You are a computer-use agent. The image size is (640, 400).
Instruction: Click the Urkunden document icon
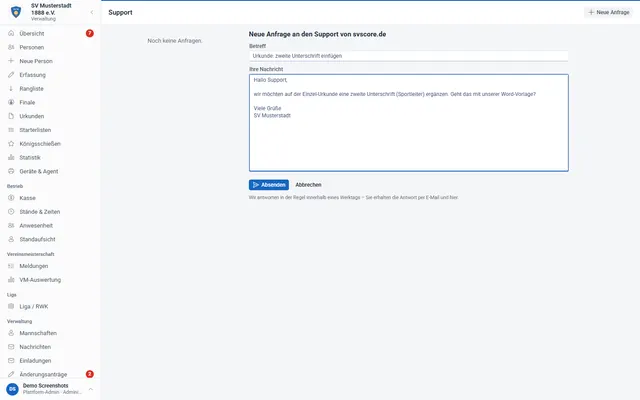11,116
